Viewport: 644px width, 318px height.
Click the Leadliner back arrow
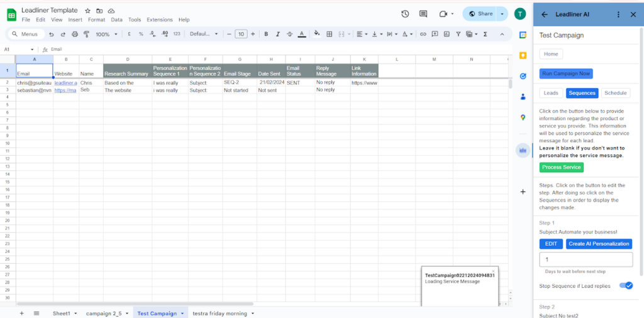[x=545, y=14]
